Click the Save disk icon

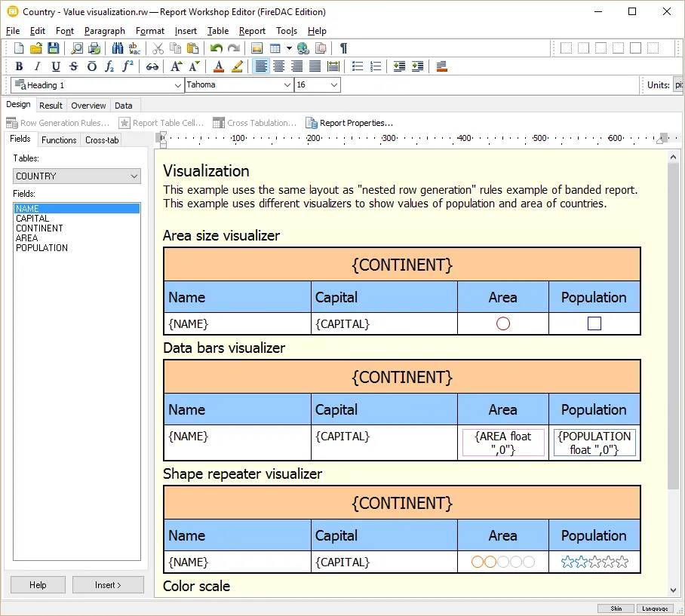tap(54, 48)
